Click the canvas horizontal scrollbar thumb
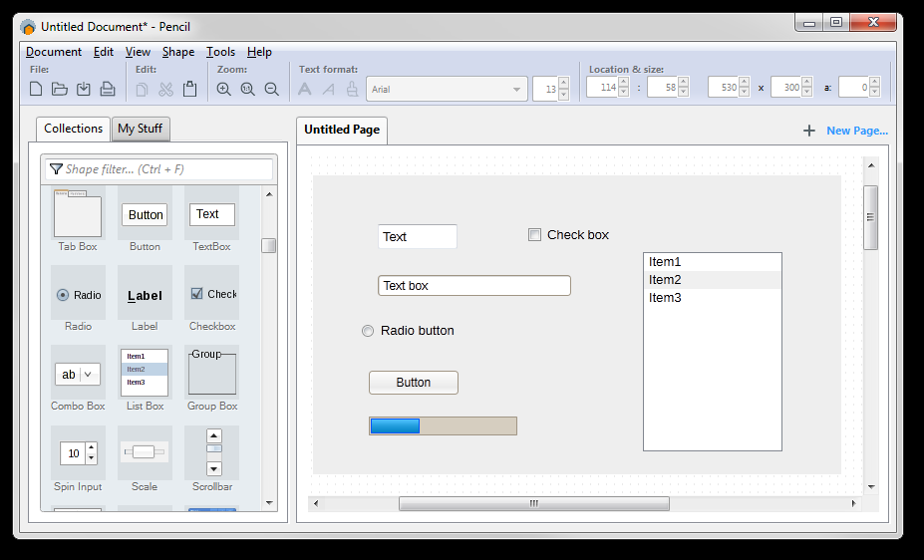Viewport: 924px width, 560px height. (x=534, y=503)
